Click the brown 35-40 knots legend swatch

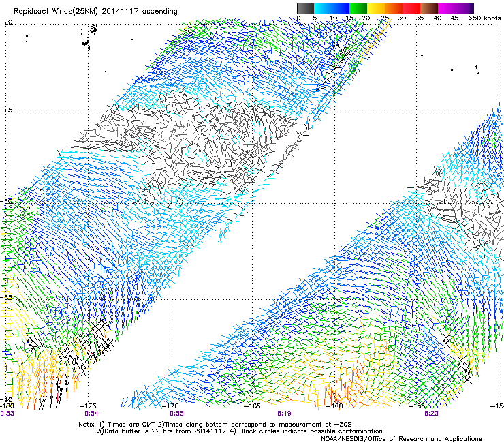(429, 8)
